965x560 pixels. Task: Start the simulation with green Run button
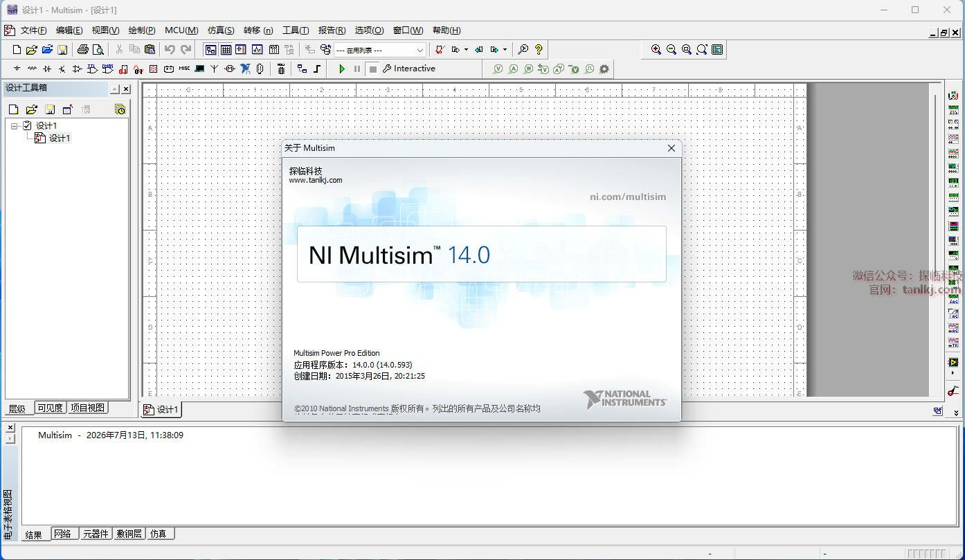tap(342, 69)
